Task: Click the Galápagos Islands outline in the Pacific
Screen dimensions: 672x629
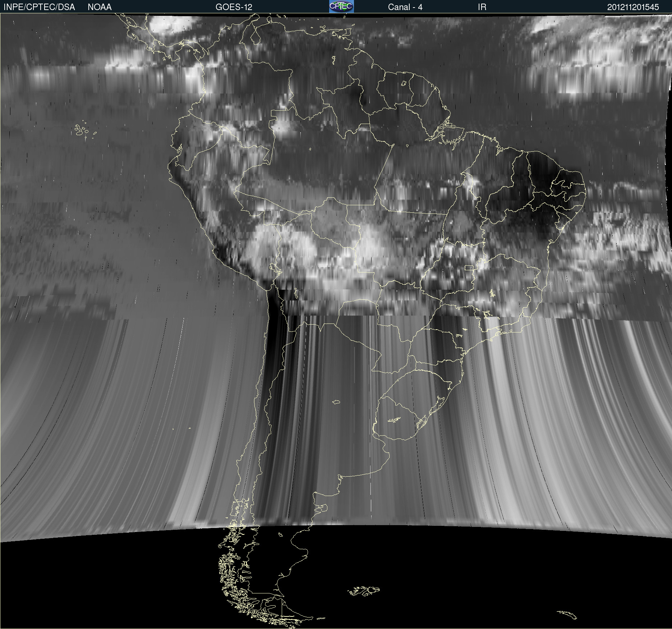Action: point(81,130)
